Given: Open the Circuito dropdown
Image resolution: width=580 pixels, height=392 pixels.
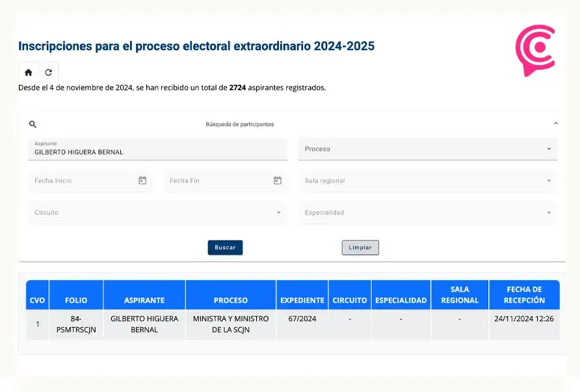Looking at the screenshot, I should tap(157, 213).
